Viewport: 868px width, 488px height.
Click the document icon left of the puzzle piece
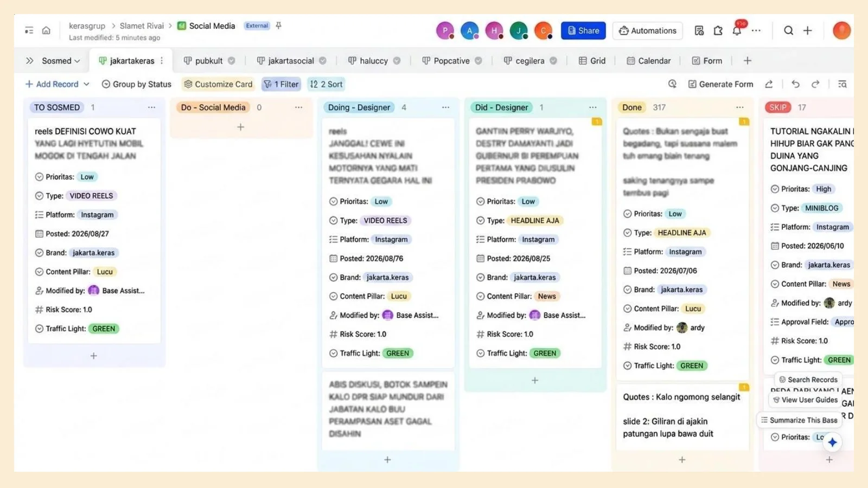coord(699,30)
